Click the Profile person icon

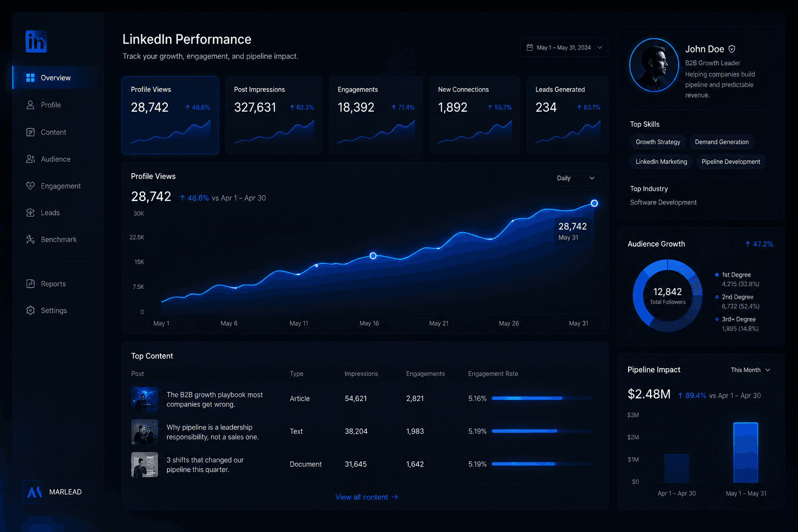point(31,104)
